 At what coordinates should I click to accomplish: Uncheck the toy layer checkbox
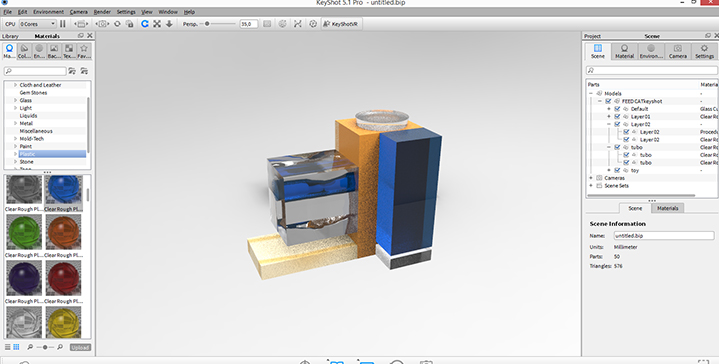click(617, 170)
